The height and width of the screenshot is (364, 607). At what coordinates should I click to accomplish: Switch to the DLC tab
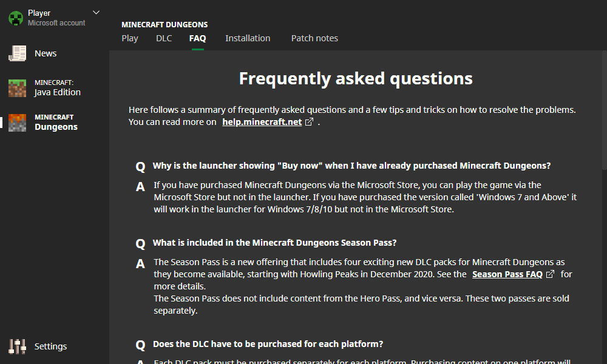pyautogui.click(x=164, y=38)
